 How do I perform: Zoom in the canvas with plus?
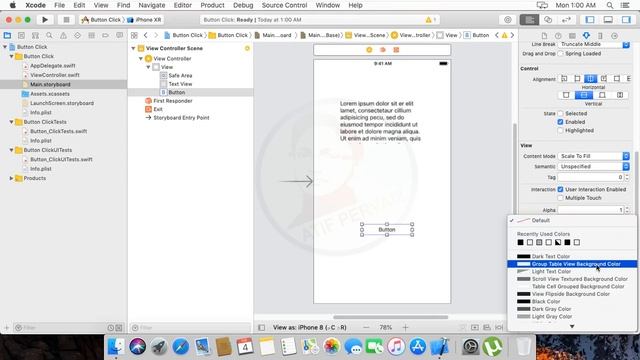click(405, 327)
